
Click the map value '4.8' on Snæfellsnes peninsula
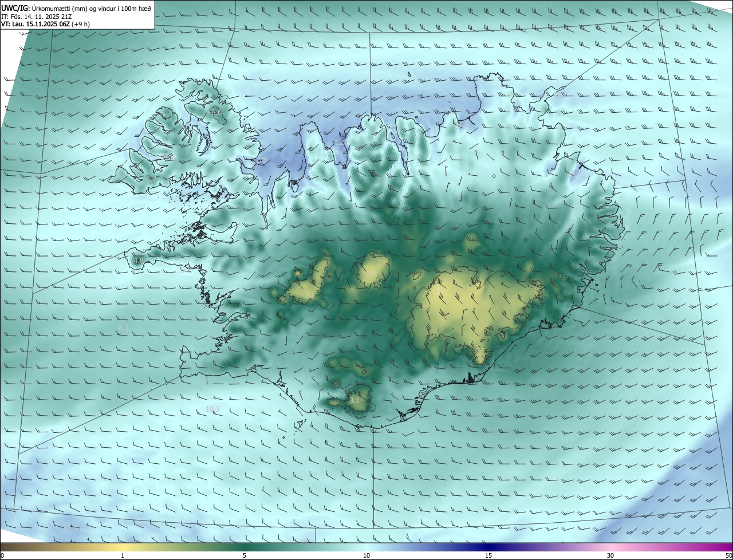click(138, 261)
